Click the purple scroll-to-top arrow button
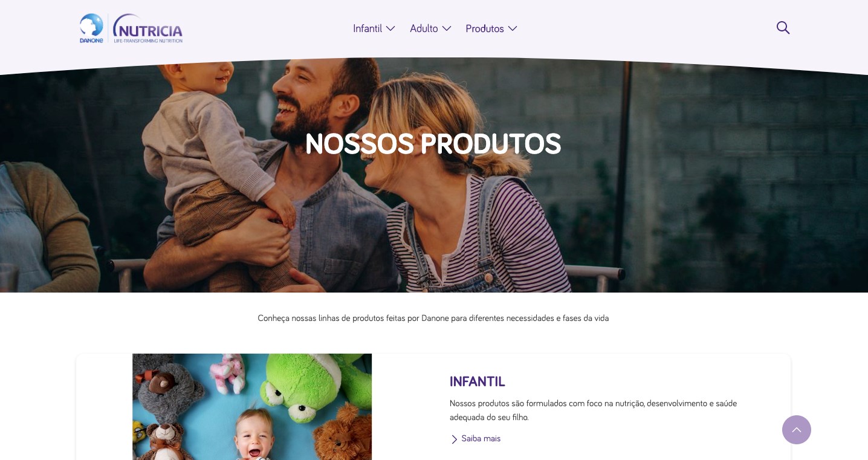This screenshot has width=868, height=460. click(x=797, y=430)
